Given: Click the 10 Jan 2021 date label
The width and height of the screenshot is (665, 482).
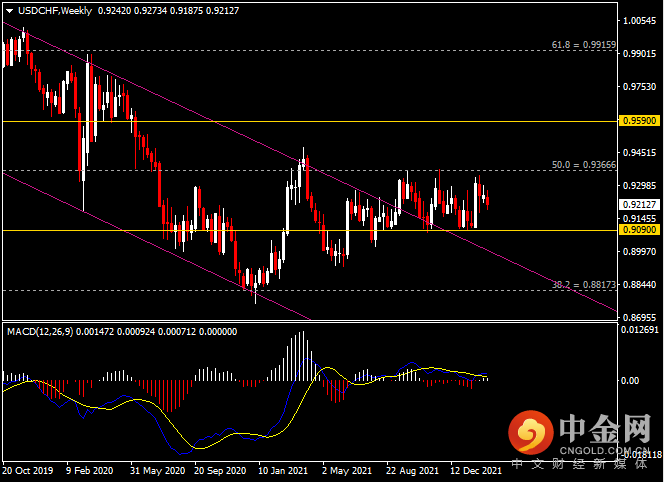Looking at the screenshot, I should point(283,471).
